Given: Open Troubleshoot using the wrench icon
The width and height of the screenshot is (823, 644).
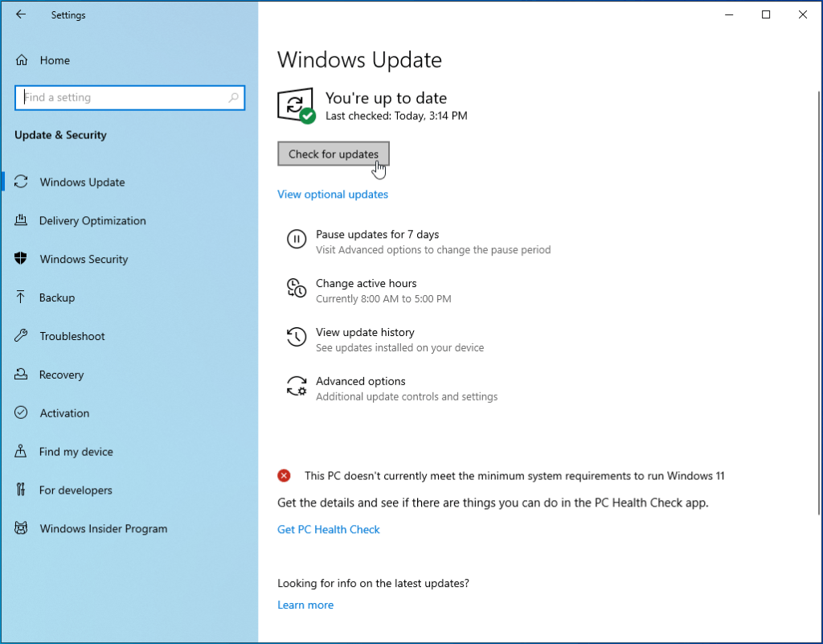Looking at the screenshot, I should click(x=21, y=336).
